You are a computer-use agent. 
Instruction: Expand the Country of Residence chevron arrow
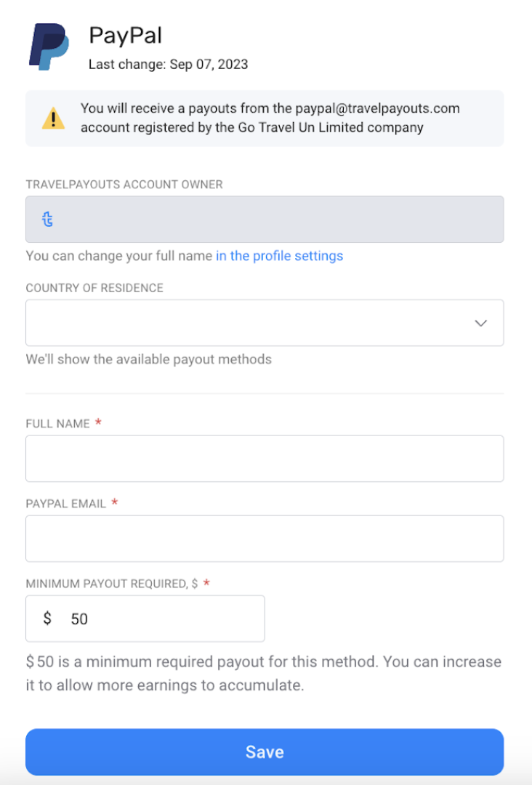click(480, 323)
